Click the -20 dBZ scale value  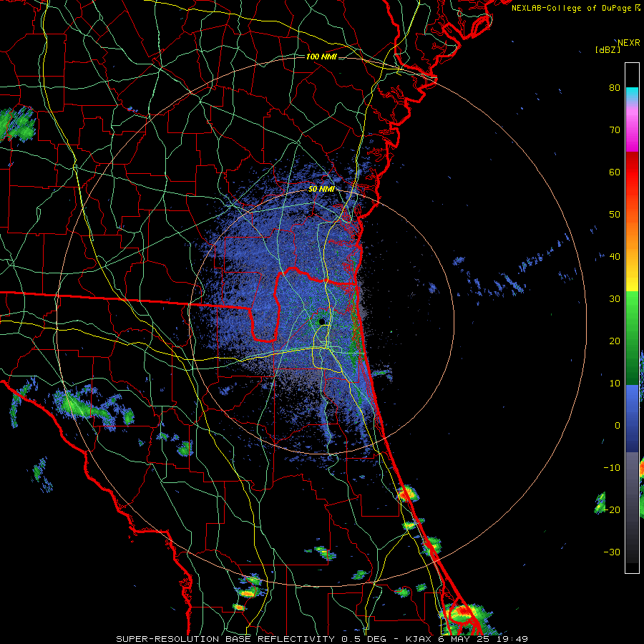[x=612, y=510]
